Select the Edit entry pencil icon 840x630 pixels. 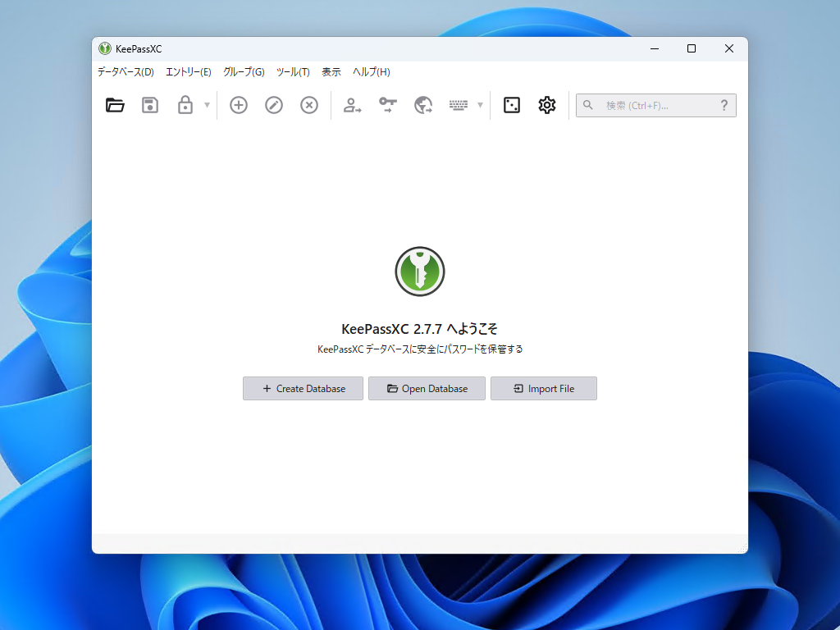click(x=273, y=105)
